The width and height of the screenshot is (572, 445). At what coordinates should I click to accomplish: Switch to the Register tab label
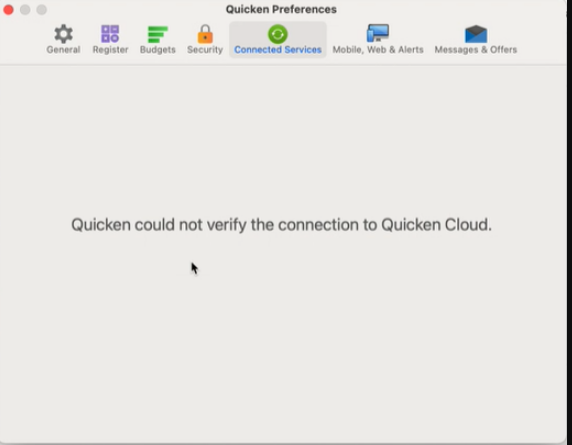point(110,50)
